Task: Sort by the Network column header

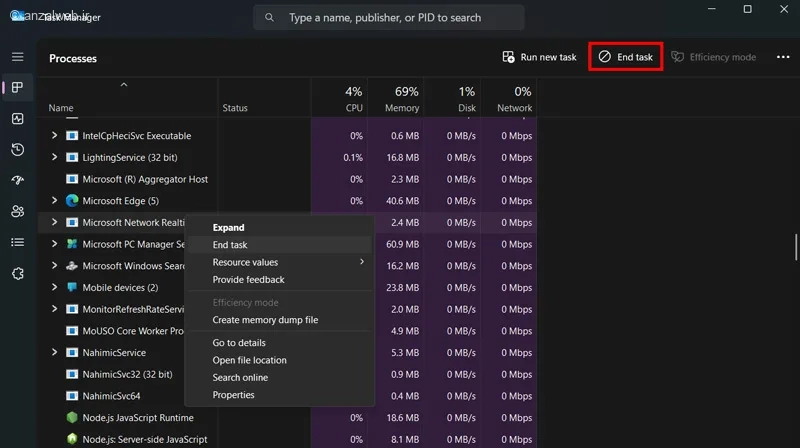Action: click(508, 97)
